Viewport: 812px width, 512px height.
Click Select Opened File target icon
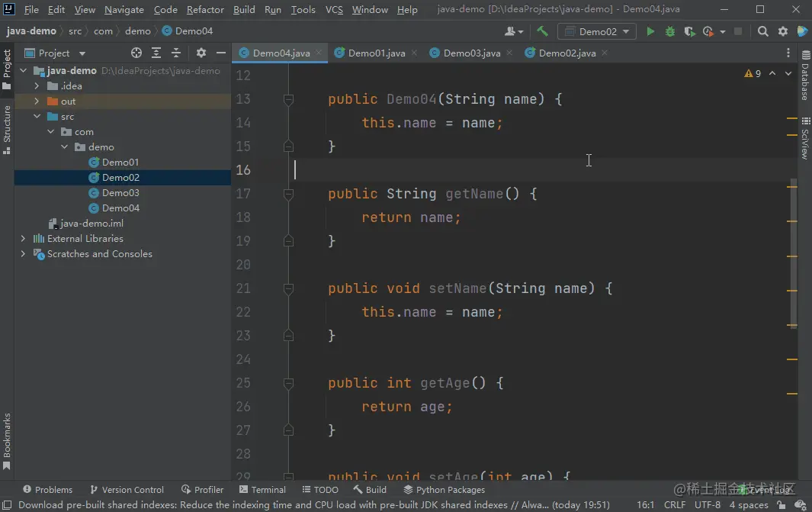(136, 53)
